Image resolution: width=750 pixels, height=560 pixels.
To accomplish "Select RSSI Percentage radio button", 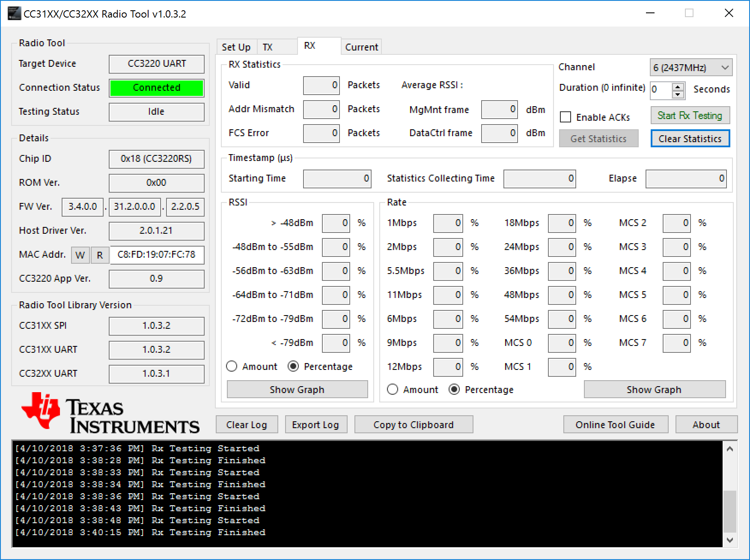I will (x=293, y=366).
